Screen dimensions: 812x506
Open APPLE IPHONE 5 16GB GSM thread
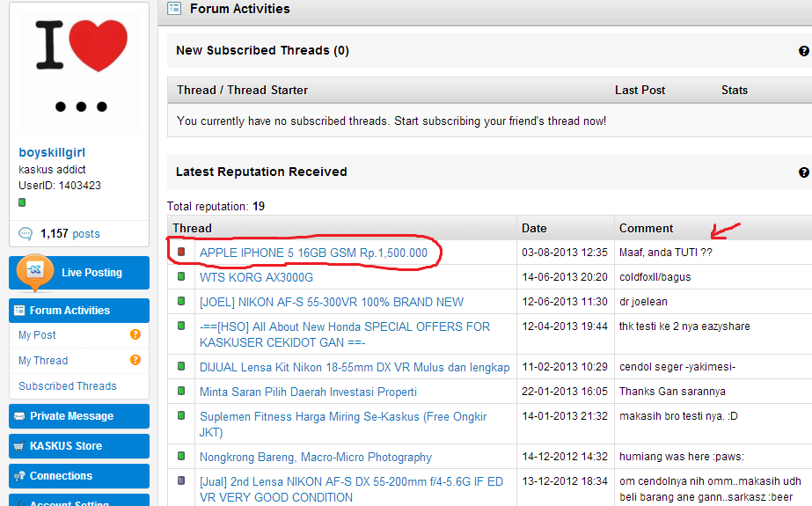[x=313, y=253]
